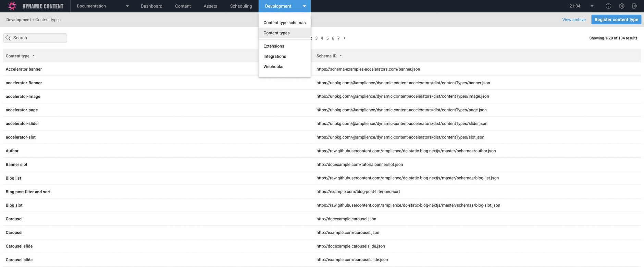644x267 pixels.
Task: Click the Content type column header
Action: [x=17, y=56]
